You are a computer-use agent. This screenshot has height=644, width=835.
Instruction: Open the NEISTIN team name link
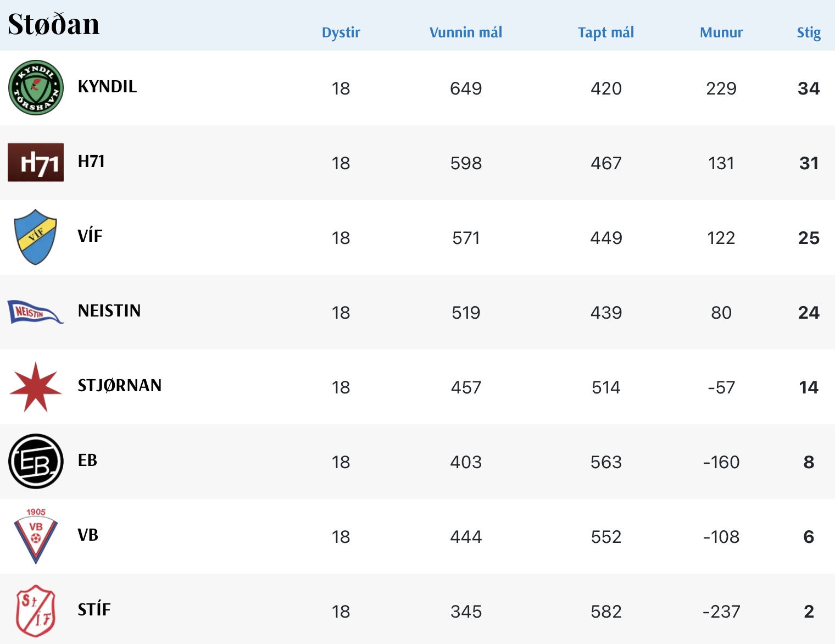click(x=109, y=311)
